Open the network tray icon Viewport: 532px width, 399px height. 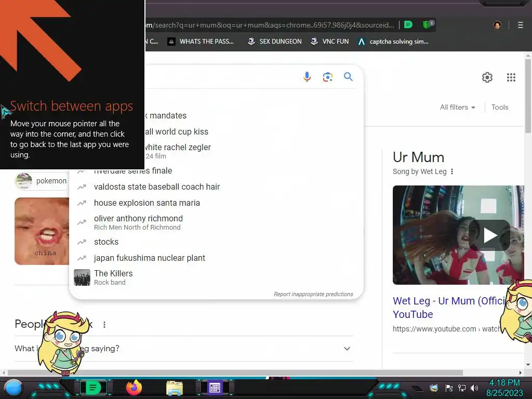[x=462, y=388]
